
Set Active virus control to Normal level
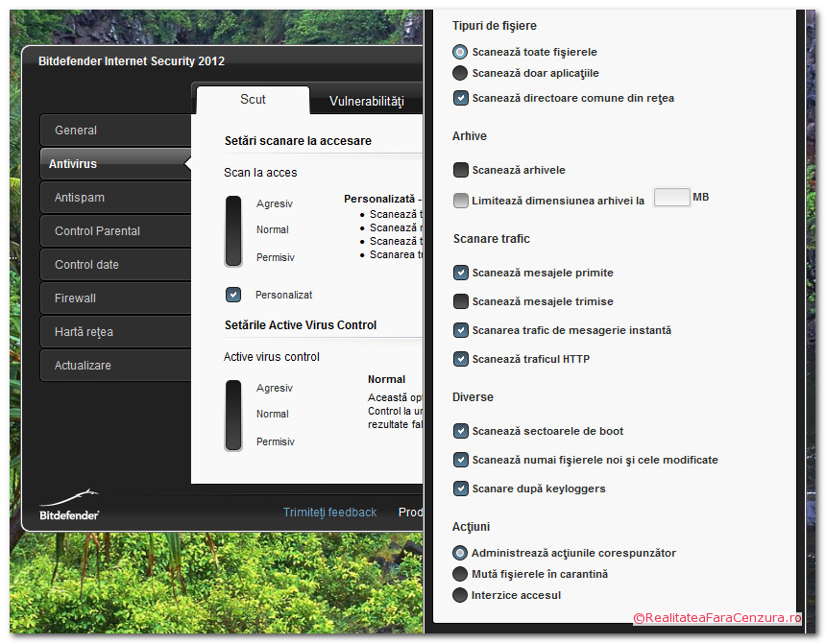[273, 414]
